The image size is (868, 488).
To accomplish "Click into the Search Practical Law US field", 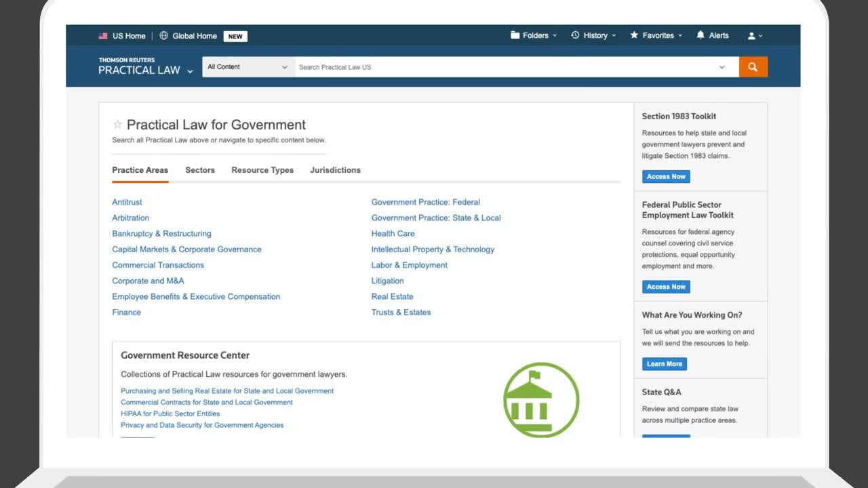I will pyautogui.click(x=502, y=67).
